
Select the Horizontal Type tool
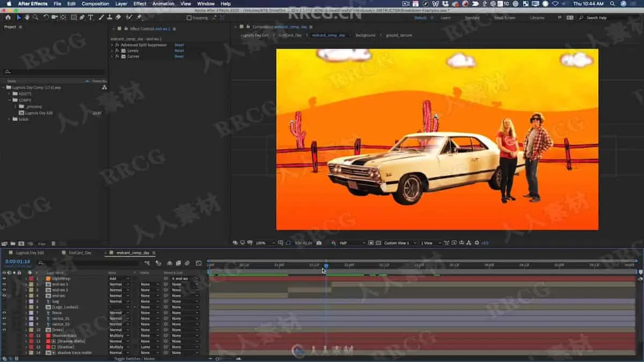pos(91,17)
